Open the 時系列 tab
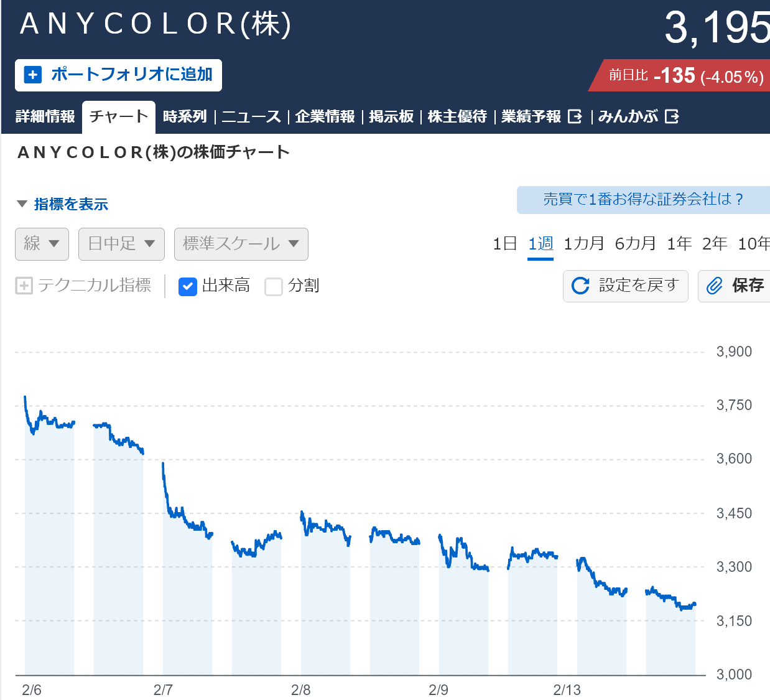The image size is (770, 700). pos(185,116)
